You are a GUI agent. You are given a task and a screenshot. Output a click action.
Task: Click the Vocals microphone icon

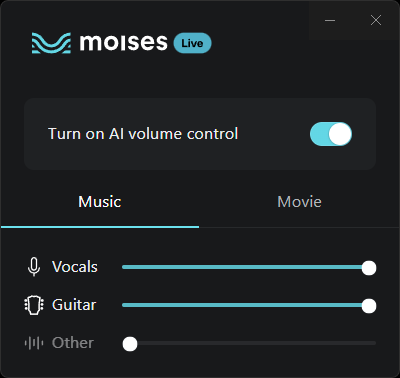pyautogui.click(x=34, y=267)
